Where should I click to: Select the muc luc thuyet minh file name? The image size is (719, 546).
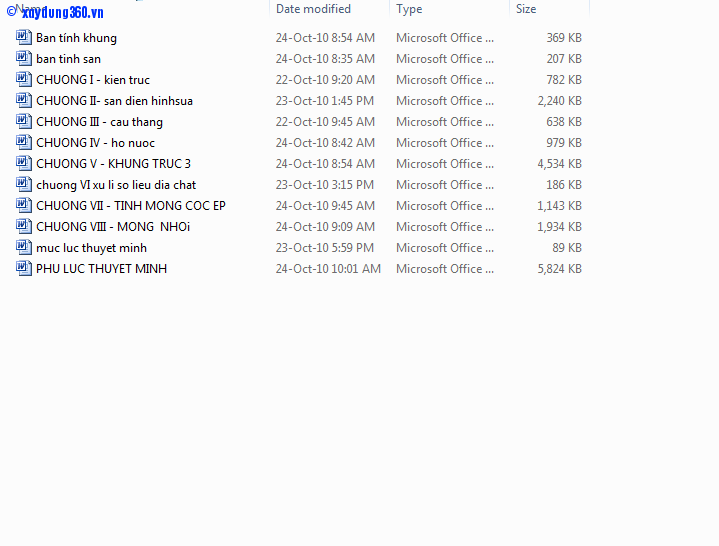point(91,248)
